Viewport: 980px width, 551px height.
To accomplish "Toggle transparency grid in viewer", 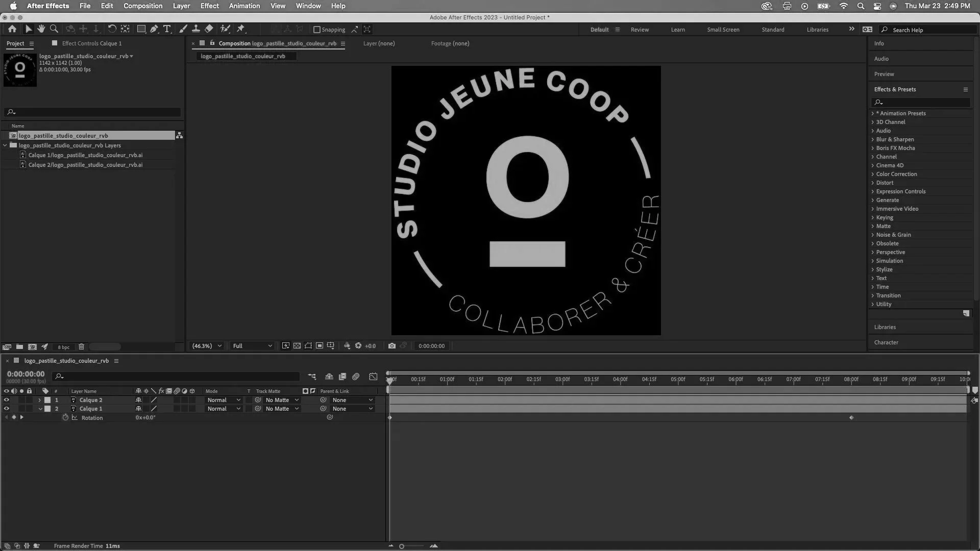I will pyautogui.click(x=297, y=346).
